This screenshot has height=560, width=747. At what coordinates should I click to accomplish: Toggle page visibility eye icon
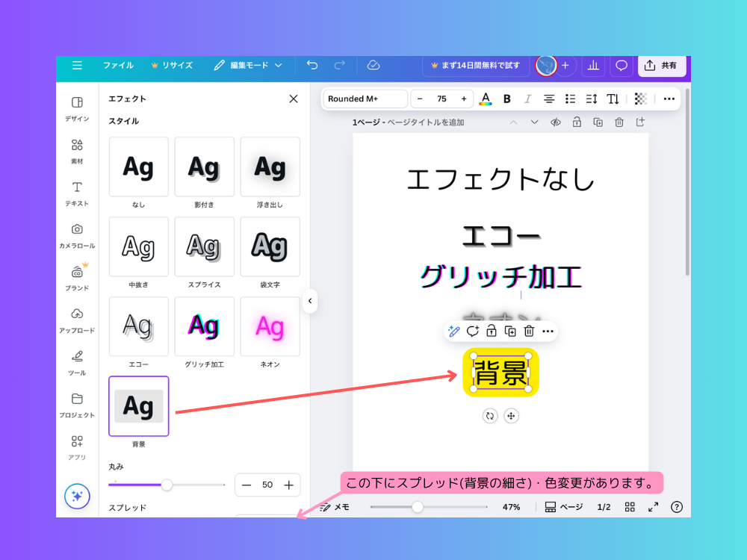tap(555, 122)
